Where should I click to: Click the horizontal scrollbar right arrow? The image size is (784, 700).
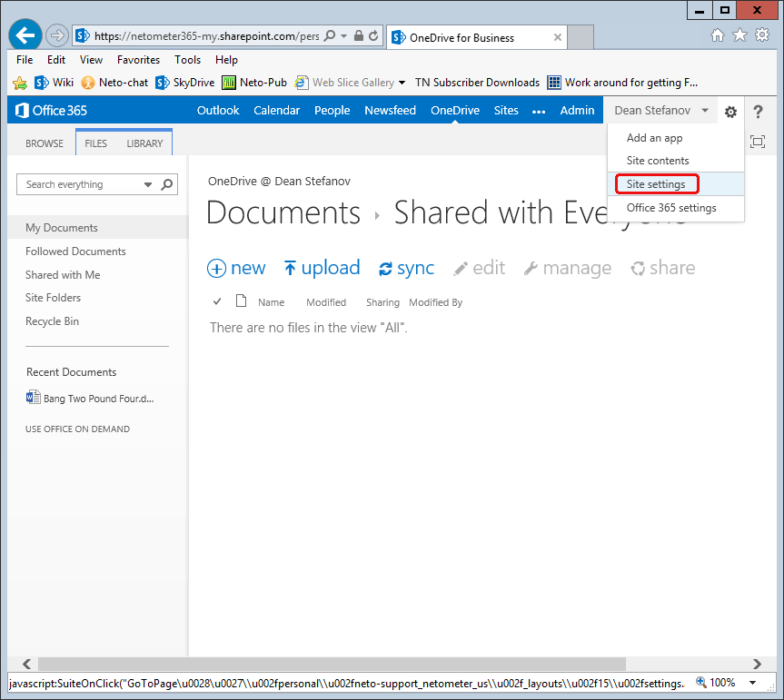pyautogui.click(x=757, y=664)
